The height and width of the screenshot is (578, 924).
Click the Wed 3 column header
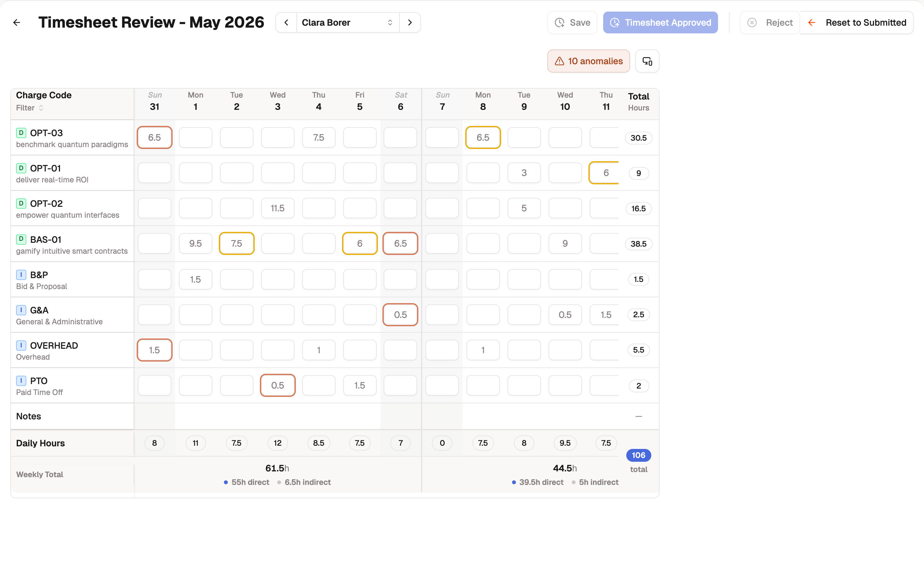click(278, 101)
